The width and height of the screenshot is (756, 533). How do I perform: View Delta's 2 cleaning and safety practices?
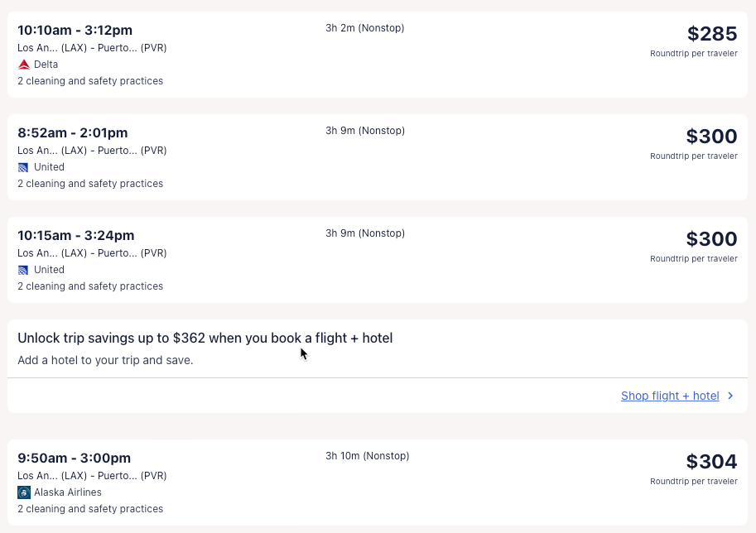[x=90, y=81]
